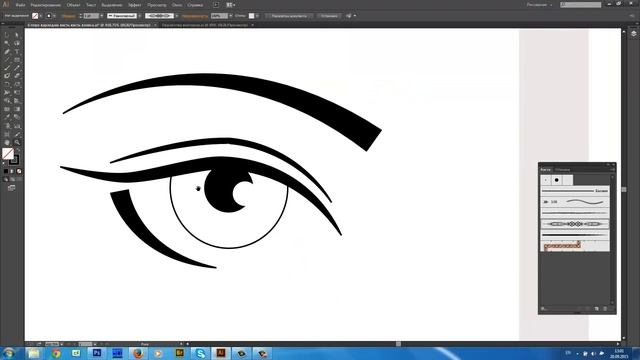Activate the Mesh tool
Screen dimensions: 640x360
(7, 109)
